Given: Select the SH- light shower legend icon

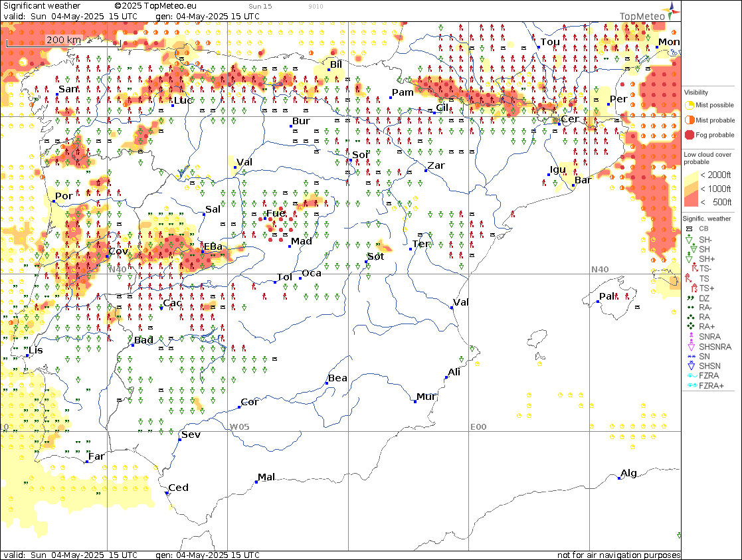Looking at the screenshot, I should (689, 240).
